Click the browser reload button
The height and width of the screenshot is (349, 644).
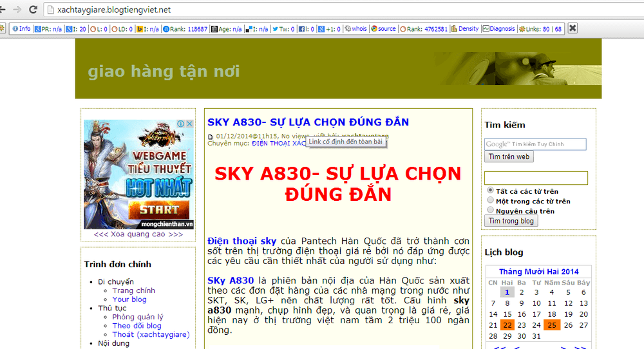pos(33,10)
